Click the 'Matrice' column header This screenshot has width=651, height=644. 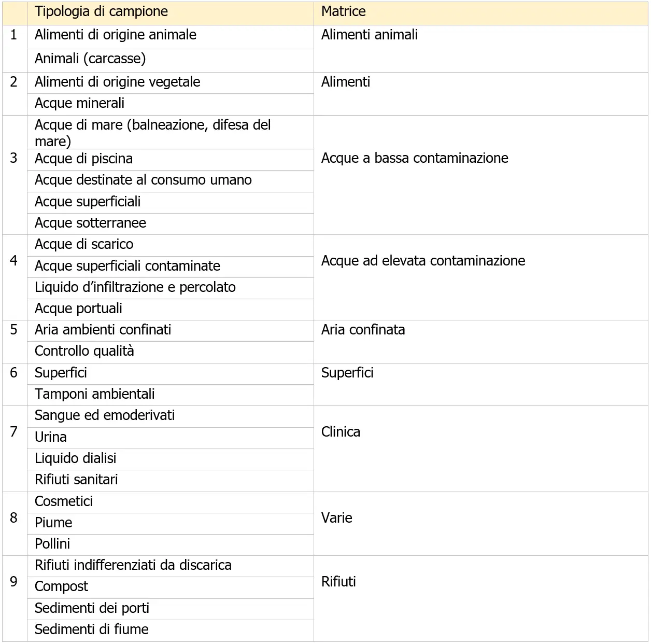pyautogui.click(x=481, y=12)
